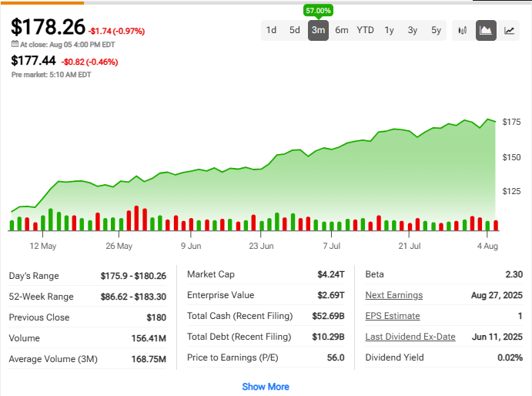Click the $178.26 closing price
532x396 pixels.
(48, 27)
